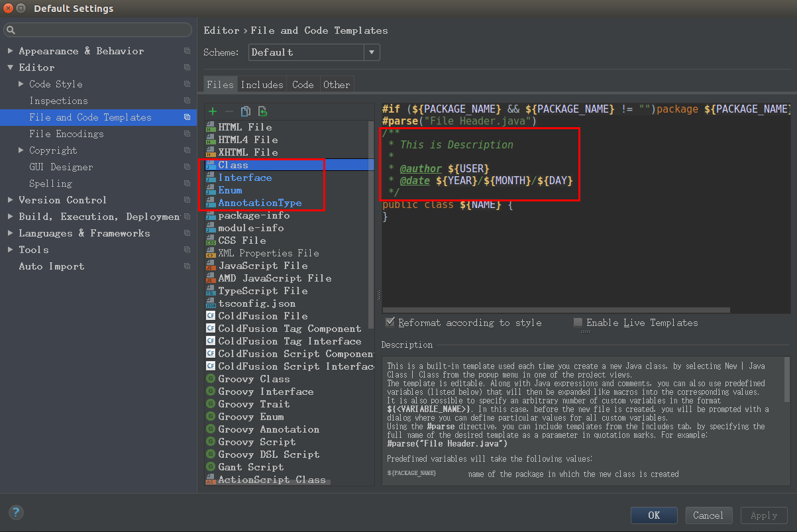Select the AnnotationType template
This screenshot has height=532, width=797.
[x=260, y=203]
